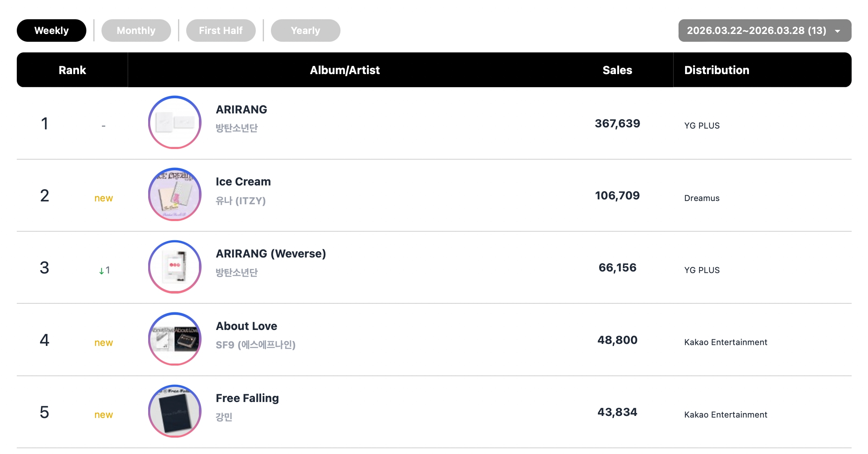
Task: Click the Free Falling album title
Action: click(x=247, y=398)
